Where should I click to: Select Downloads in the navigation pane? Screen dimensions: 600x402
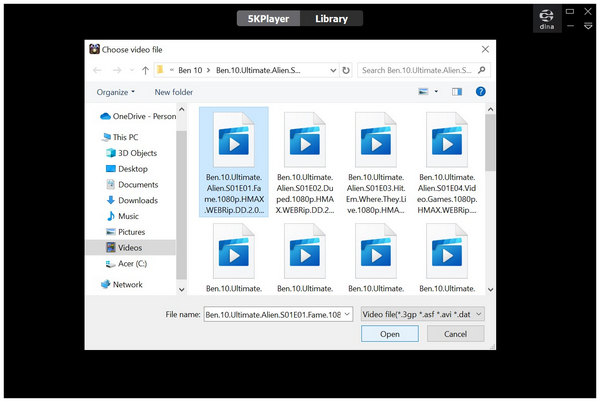(x=137, y=200)
